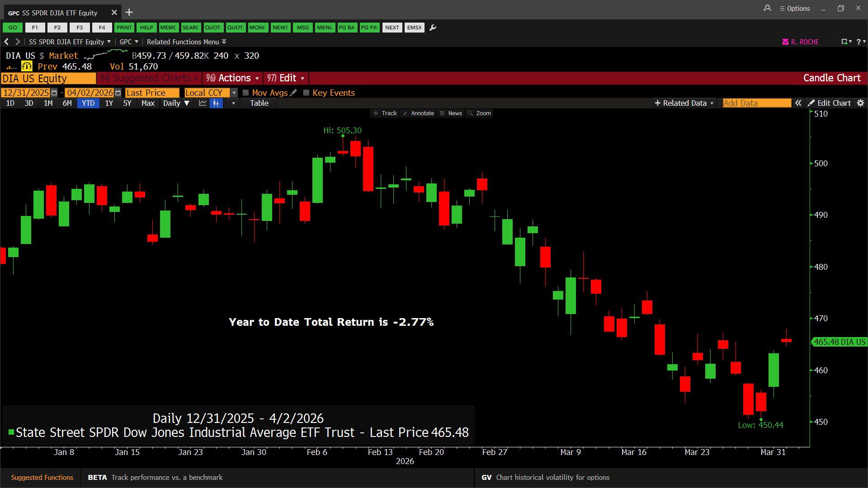Edit moving averages pencil icon
The image size is (868, 488).
pyautogui.click(x=293, y=93)
